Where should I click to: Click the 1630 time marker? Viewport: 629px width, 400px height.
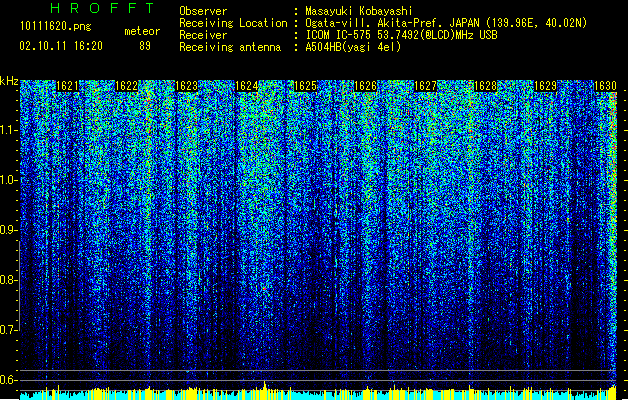point(605,86)
